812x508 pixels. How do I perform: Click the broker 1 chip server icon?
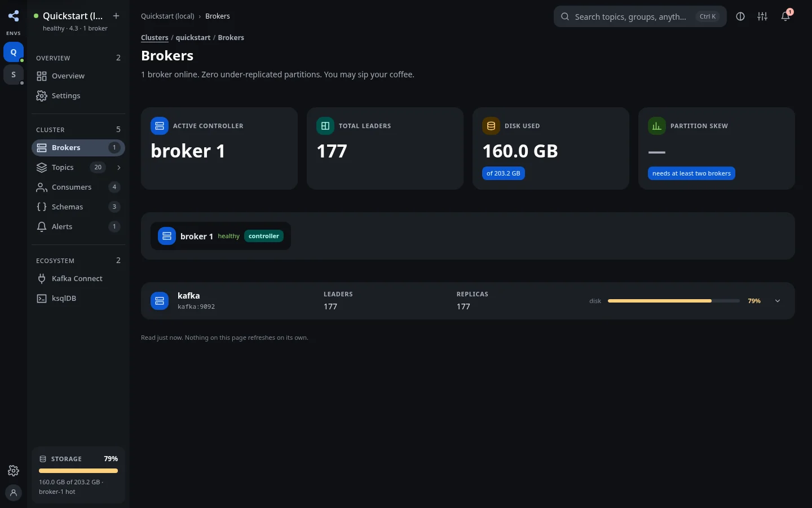167,236
